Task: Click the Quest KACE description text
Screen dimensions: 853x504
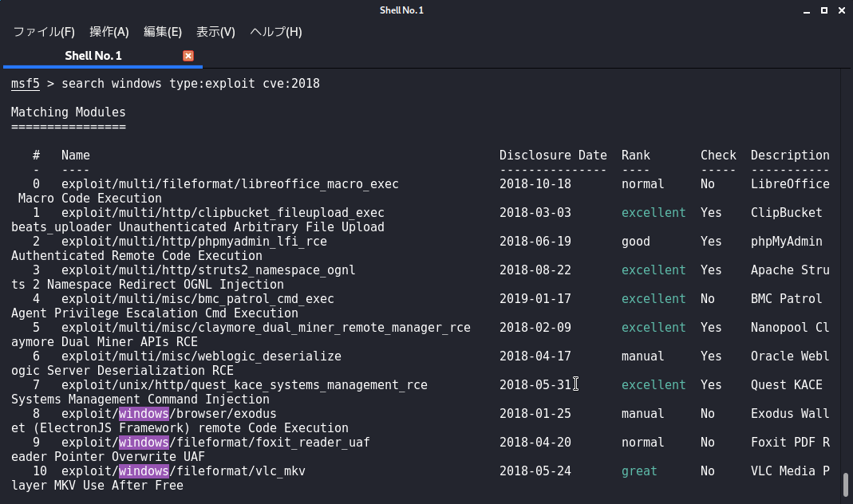Action: pos(787,385)
